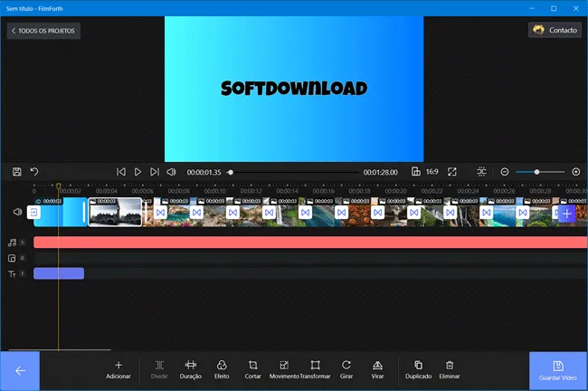The height and width of the screenshot is (391, 588).
Task: Open the Duração duration tool
Action: pos(191,369)
